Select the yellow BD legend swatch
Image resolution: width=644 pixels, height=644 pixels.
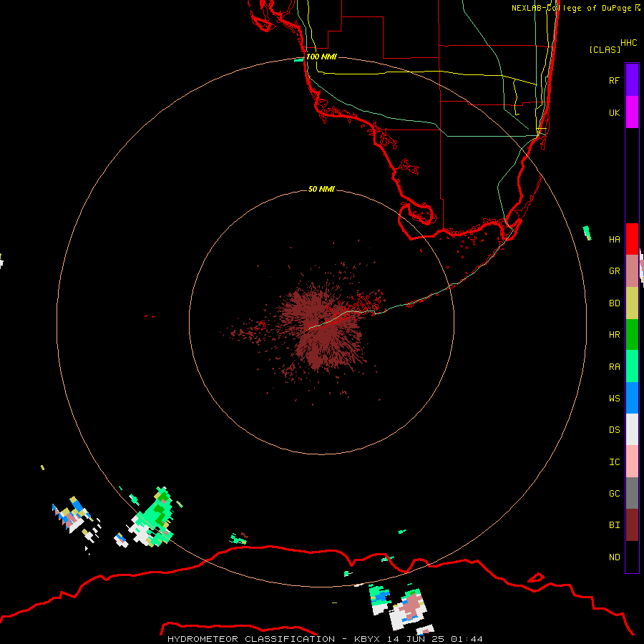coord(632,303)
